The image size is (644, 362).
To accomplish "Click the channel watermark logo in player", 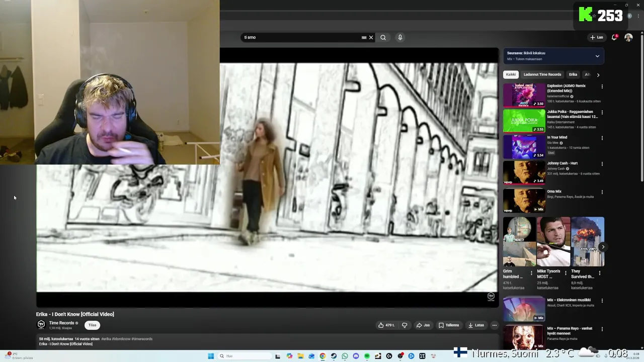I will click(491, 297).
